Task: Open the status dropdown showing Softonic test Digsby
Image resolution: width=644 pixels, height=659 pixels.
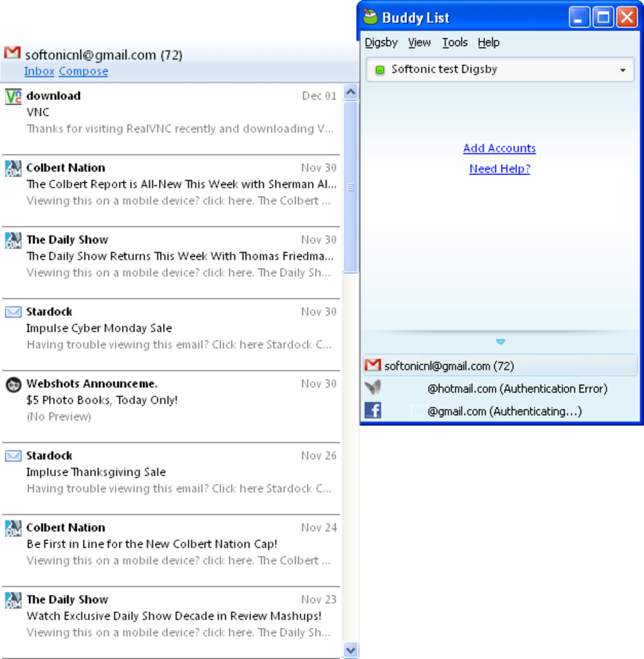Action: 500,70
